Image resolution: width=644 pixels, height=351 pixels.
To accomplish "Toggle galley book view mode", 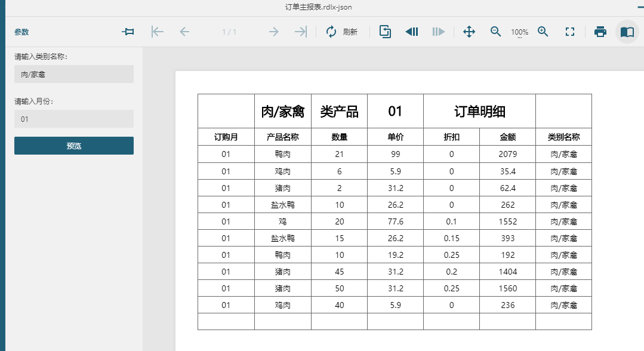I will click(627, 32).
